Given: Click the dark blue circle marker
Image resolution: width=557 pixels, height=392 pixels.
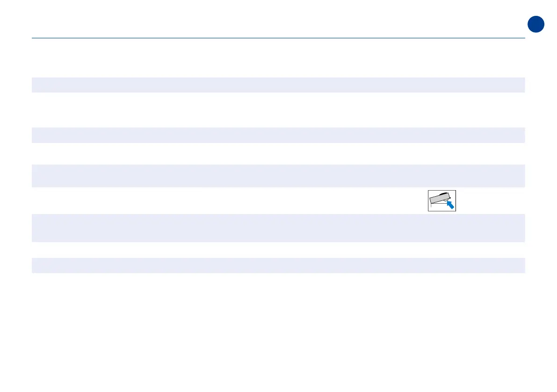Looking at the screenshot, I should pyautogui.click(x=535, y=24).
